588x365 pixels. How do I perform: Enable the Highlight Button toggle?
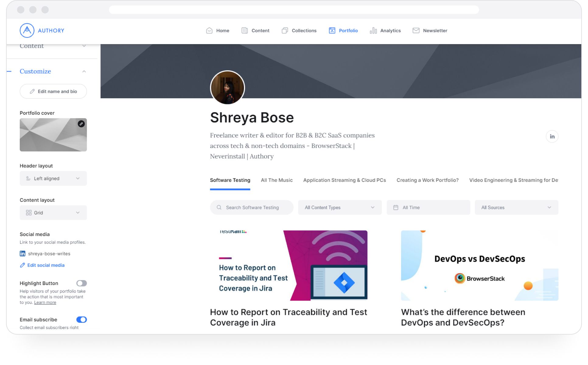tap(82, 283)
